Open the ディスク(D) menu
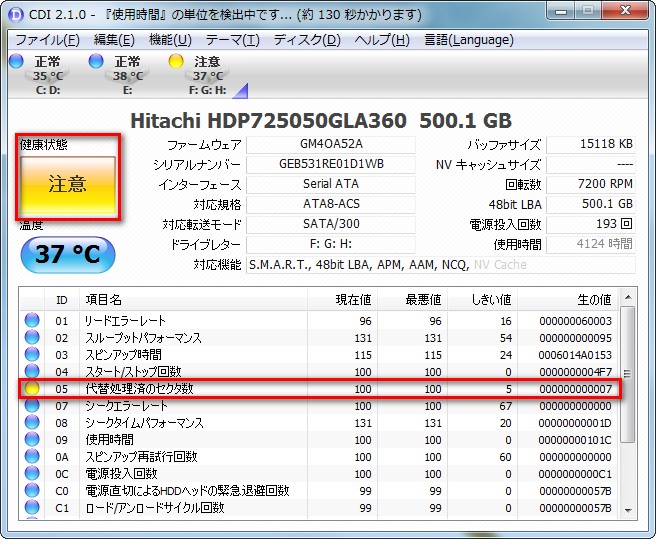This screenshot has width=656, height=539. (x=307, y=40)
